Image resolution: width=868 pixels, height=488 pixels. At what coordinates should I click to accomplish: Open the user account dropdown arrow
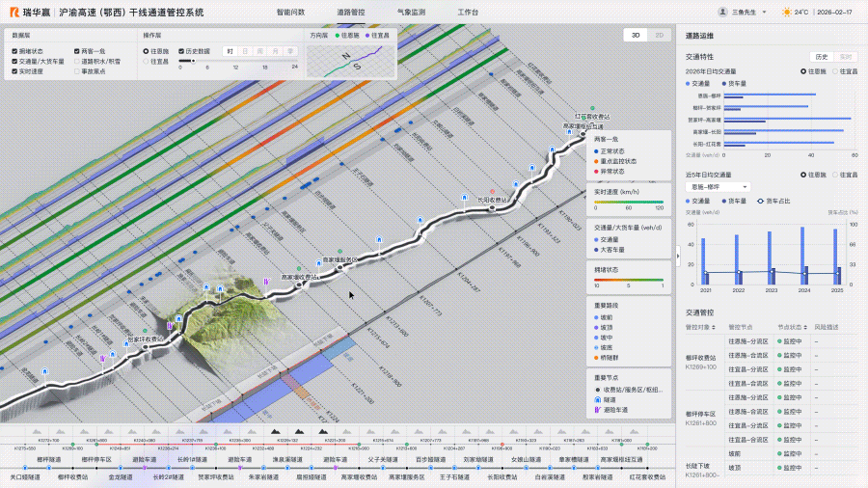[x=765, y=13]
